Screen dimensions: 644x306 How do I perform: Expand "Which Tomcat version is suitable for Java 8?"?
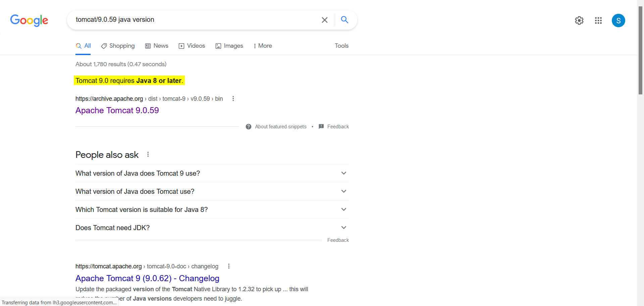343,210
